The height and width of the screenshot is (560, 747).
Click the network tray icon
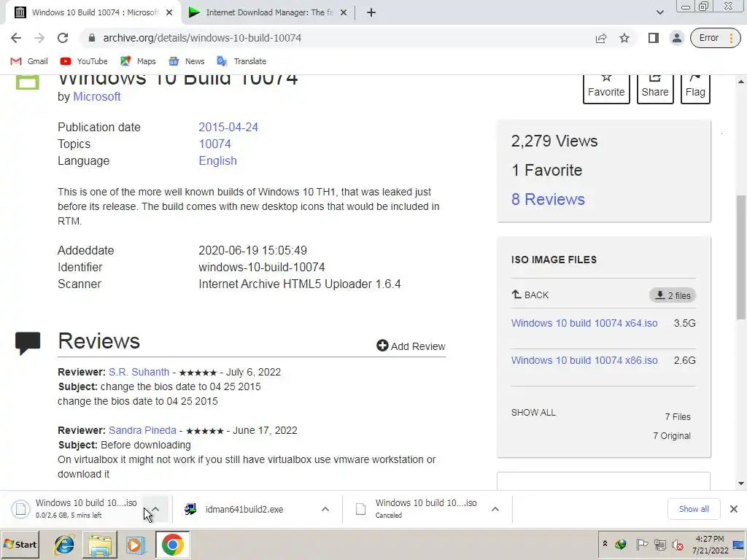pos(659,544)
